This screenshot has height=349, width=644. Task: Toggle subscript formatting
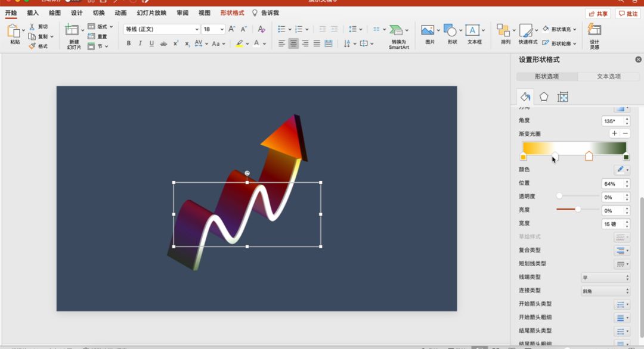point(187,43)
